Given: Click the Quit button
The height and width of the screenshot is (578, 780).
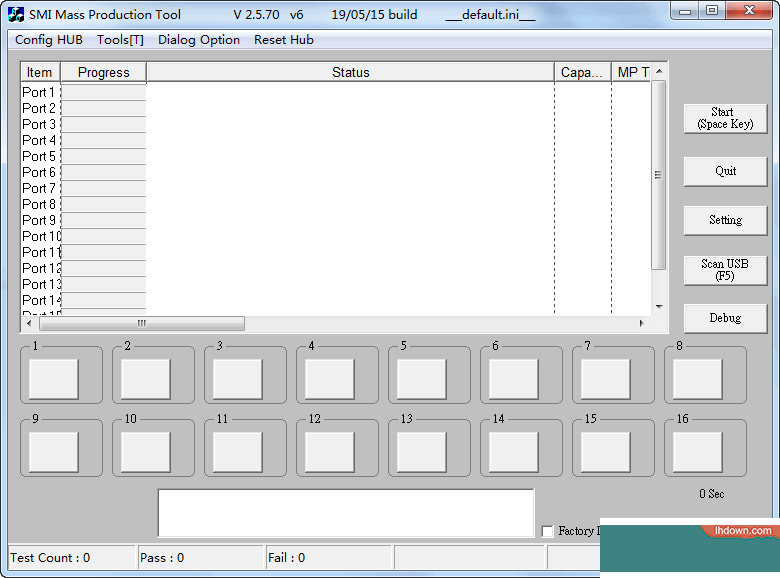Looking at the screenshot, I should [725, 172].
